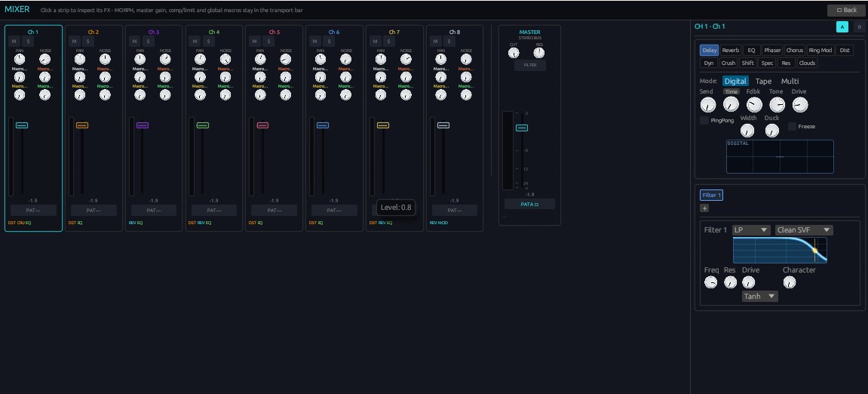The width and height of the screenshot is (868, 394).
Task: Mute channel Ch 6
Action: [315, 42]
